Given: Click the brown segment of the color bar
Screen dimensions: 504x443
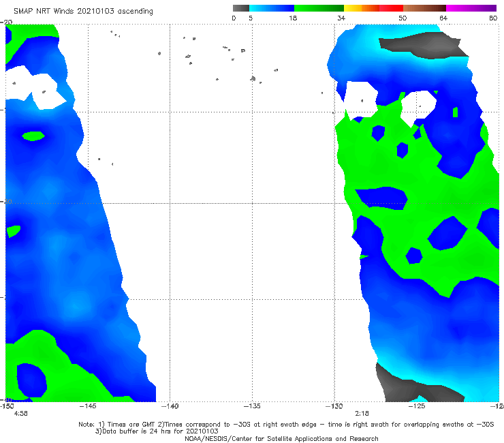Looking at the screenshot, I should (x=424, y=8).
